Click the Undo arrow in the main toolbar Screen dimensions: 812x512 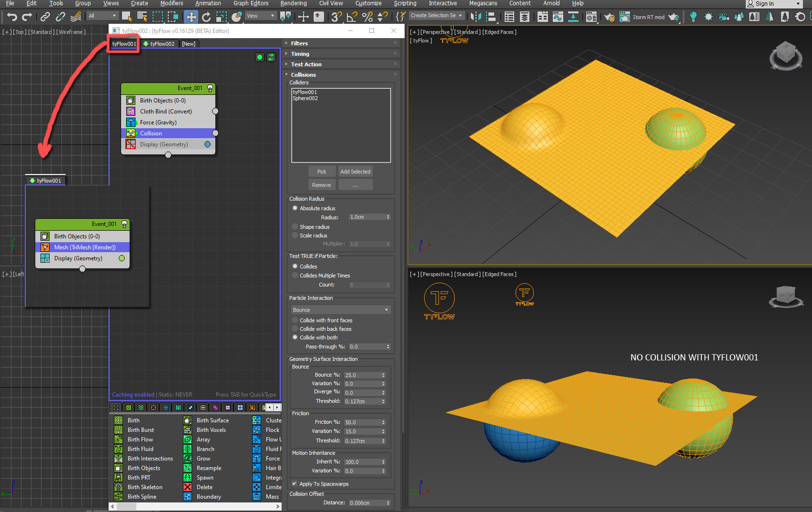[x=12, y=17]
